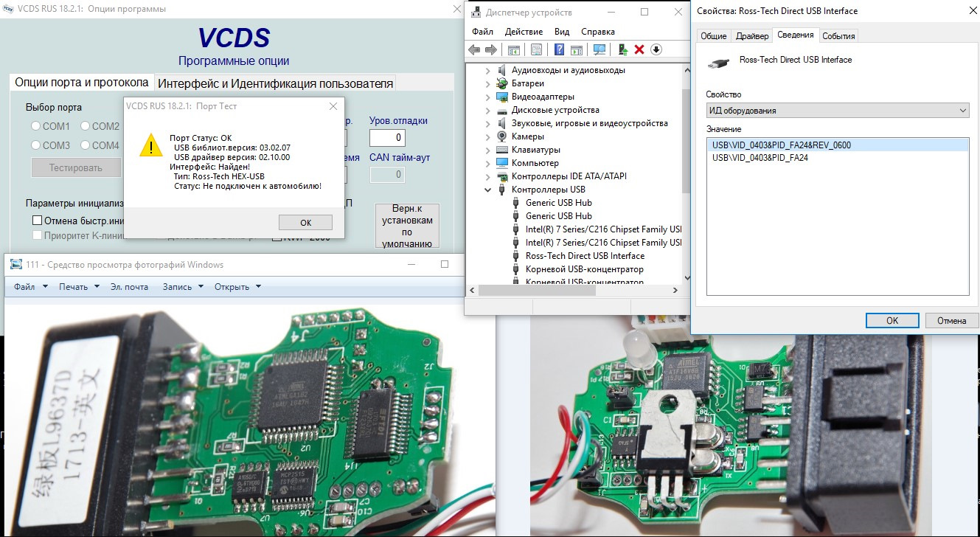Click the Компьютер monitor icon in tree
This screenshot has width=980, height=537.
coord(502,163)
